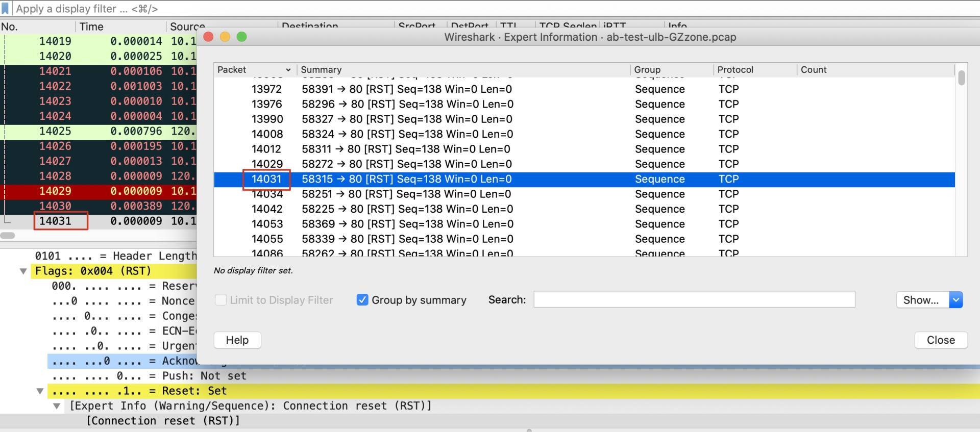This screenshot has height=432, width=980.
Task: Enable the Limit to Display Filter checkbox
Action: [x=220, y=300]
